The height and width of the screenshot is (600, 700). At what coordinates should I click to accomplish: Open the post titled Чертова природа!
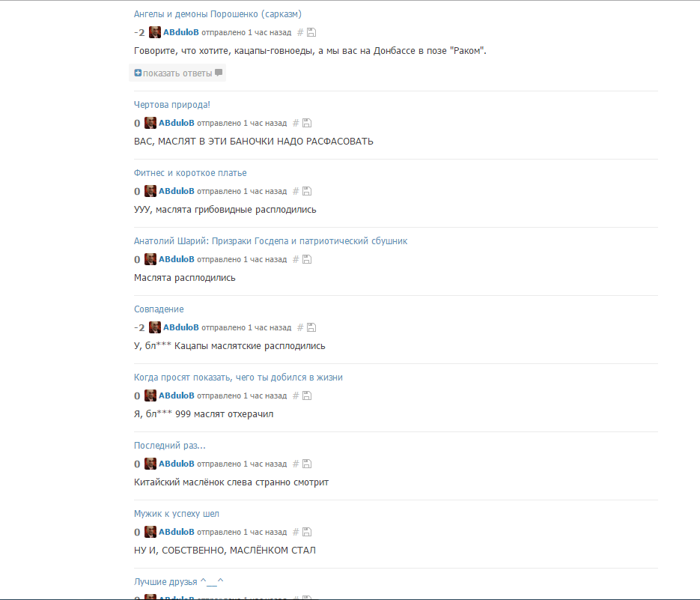coord(172,105)
